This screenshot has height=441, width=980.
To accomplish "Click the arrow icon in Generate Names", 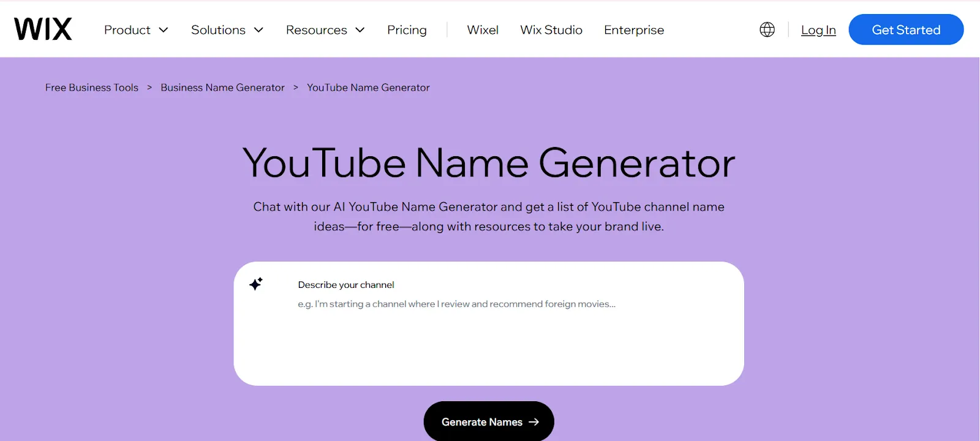I will [x=533, y=422].
